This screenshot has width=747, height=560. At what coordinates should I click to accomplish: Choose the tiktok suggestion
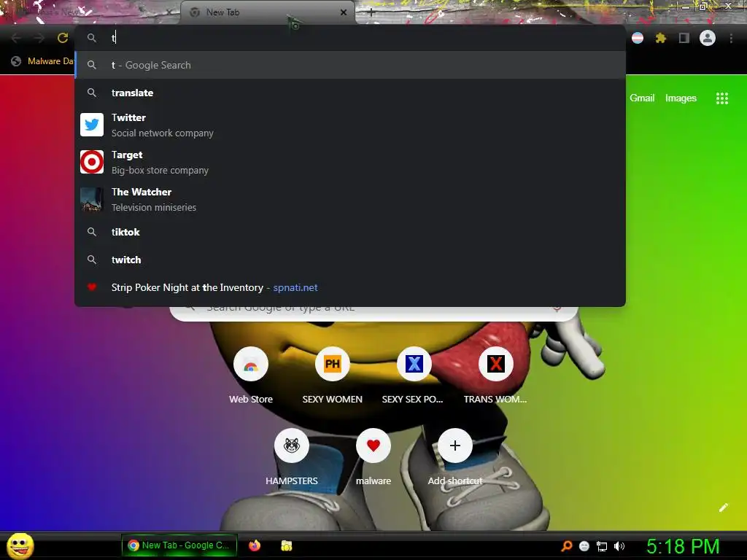pyautogui.click(x=350, y=232)
